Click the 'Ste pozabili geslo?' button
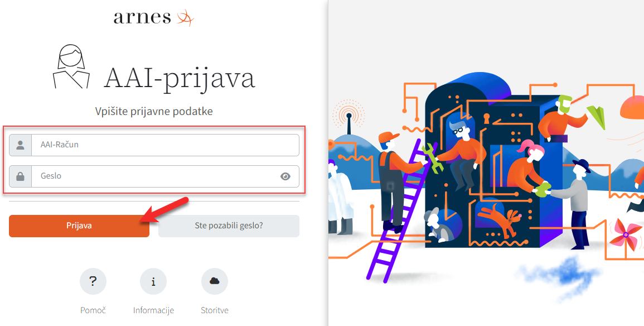 point(229,226)
